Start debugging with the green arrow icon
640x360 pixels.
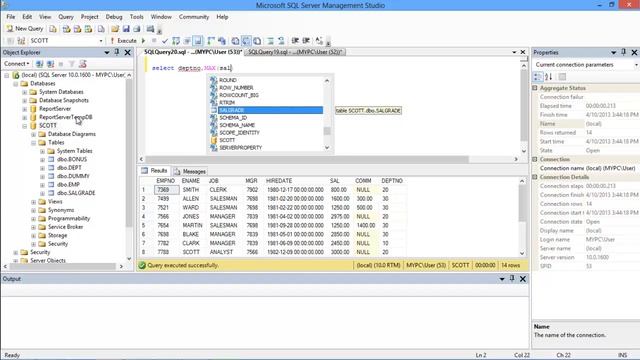point(143,40)
